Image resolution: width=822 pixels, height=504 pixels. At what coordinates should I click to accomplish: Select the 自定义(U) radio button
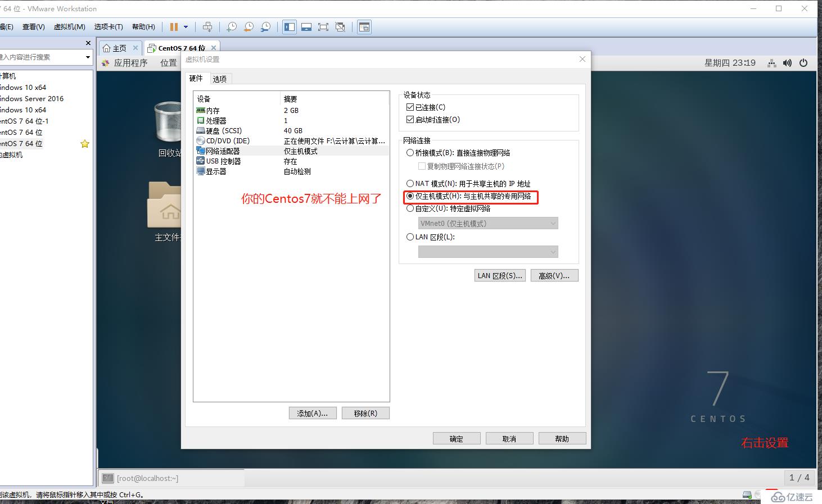(x=410, y=208)
